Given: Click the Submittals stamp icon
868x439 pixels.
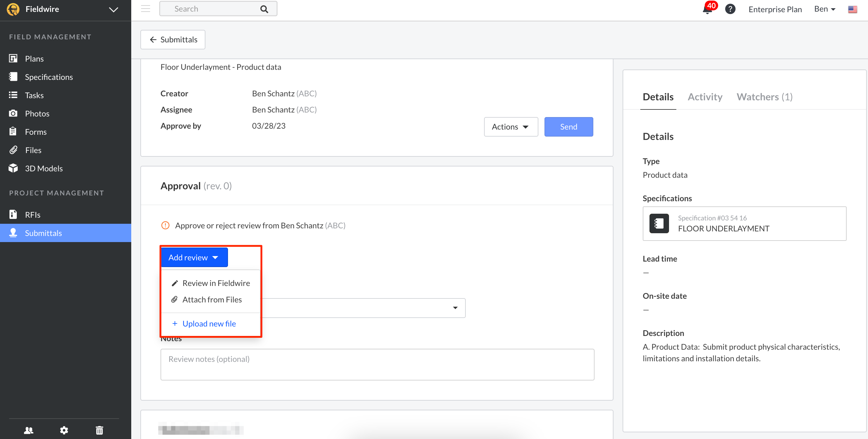Looking at the screenshot, I should (13, 233).
